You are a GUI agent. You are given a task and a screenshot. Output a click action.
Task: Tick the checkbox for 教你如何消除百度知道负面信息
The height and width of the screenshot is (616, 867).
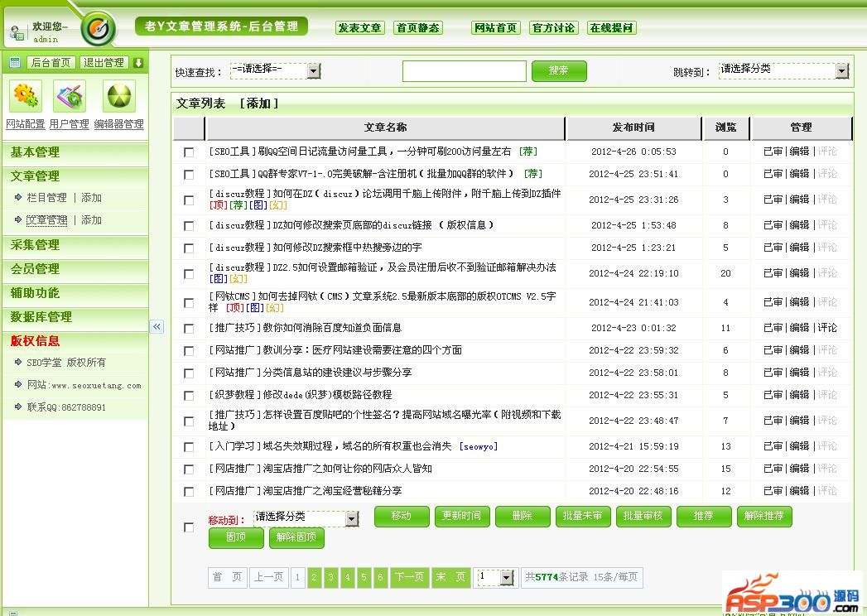[189, 329]
